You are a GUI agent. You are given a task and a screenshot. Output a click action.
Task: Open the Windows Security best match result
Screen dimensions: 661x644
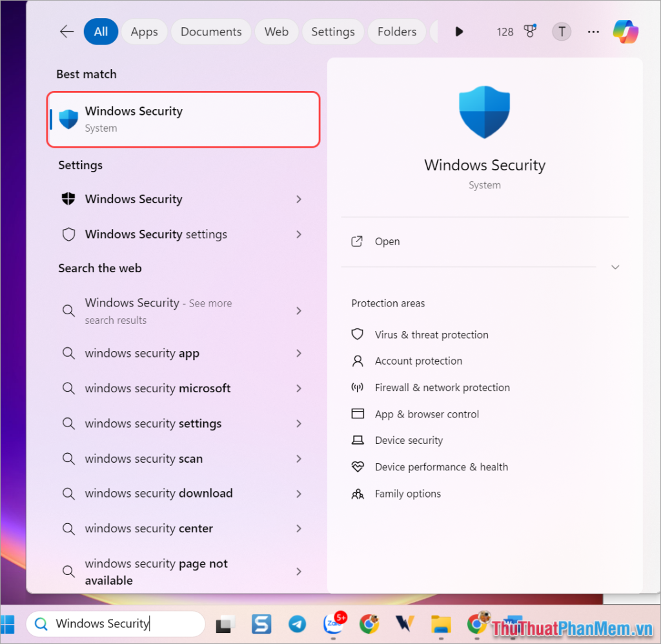(183, 119)
